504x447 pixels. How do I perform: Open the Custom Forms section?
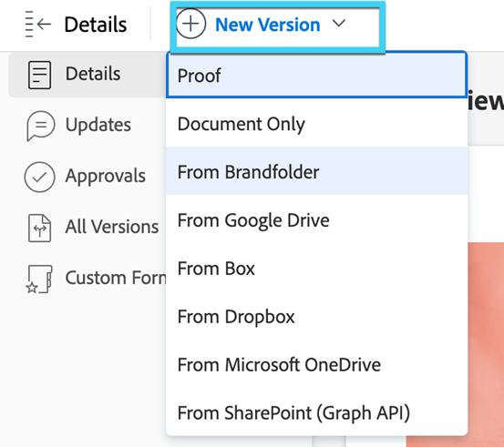click(x=116, y=278)
